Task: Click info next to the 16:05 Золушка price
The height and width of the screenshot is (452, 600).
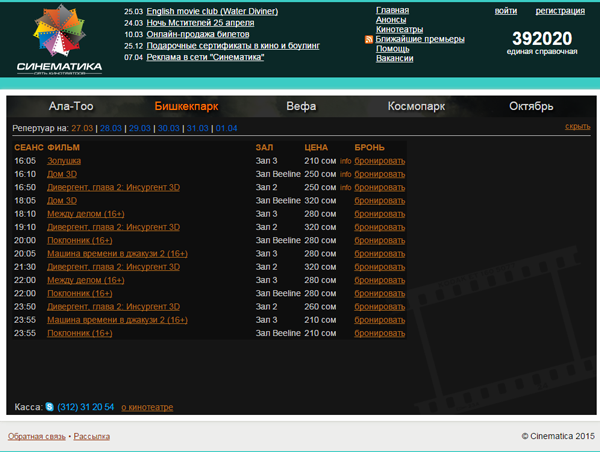Action: 345,160
